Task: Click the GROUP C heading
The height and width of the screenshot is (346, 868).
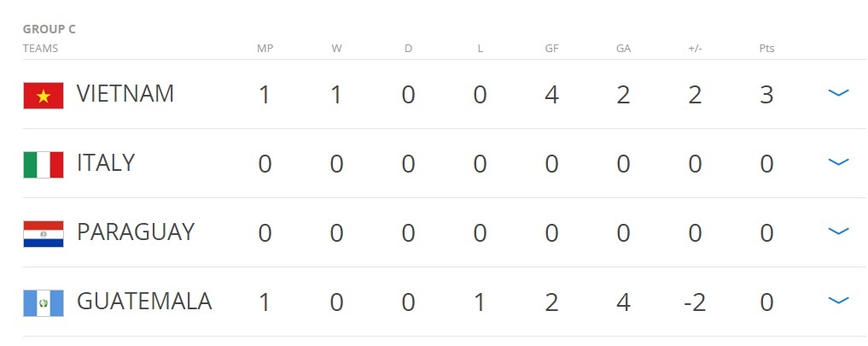Action: [x=50, y=29]
